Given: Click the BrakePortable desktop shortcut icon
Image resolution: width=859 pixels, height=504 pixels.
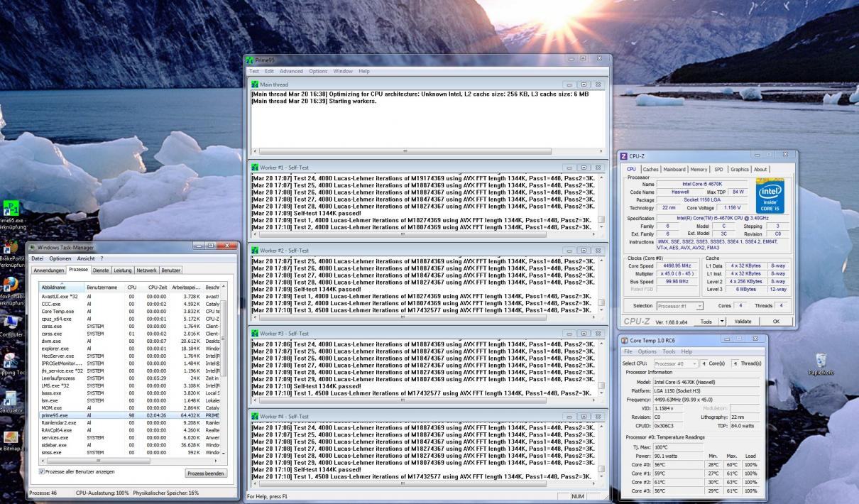Looking at the screenshot, I should point(11,247).
